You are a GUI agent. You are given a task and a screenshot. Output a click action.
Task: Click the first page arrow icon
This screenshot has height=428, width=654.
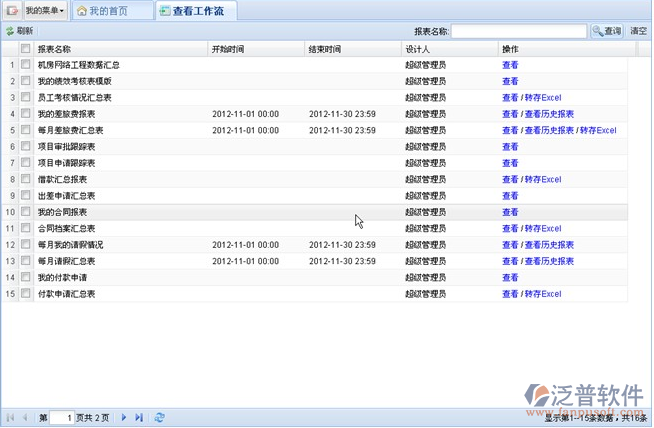point(10,417)
